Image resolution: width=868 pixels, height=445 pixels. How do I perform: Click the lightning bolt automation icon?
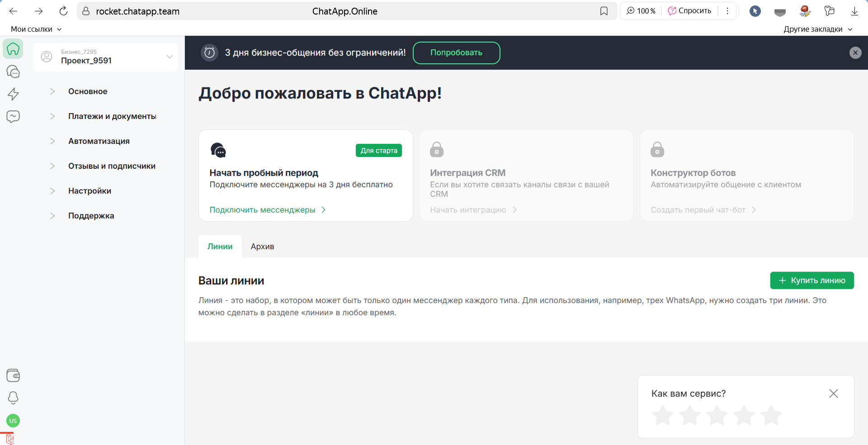(x=13, y=94)
